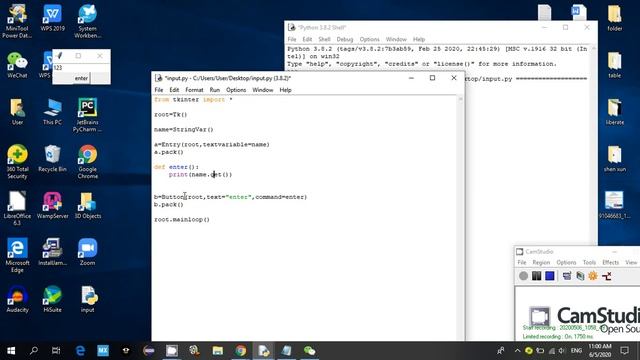Image resolution: width=640 pixels, height=360 pixels.
Task: Click CamStudio pause button
Action: tap(536, 276)
